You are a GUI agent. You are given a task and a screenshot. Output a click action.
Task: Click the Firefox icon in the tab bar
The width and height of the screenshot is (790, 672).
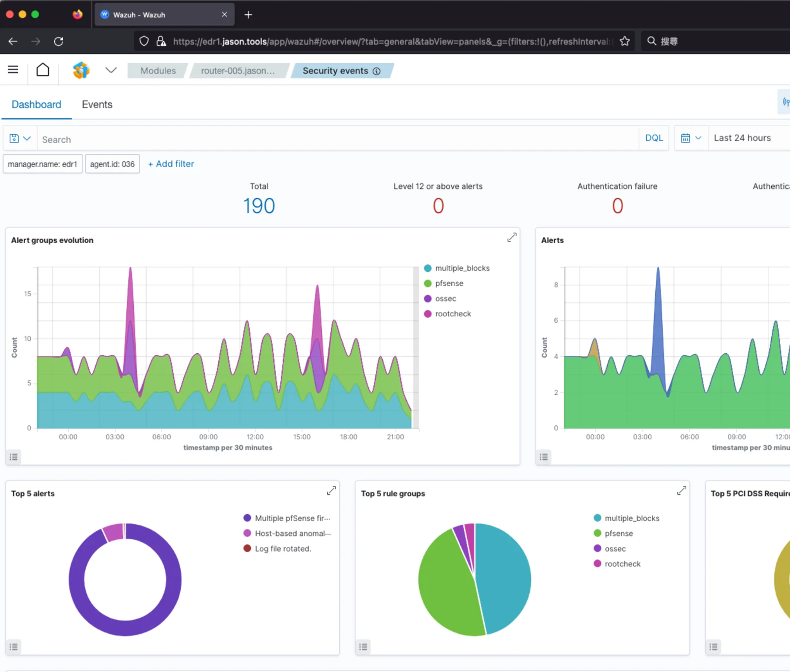coord(78,14)
